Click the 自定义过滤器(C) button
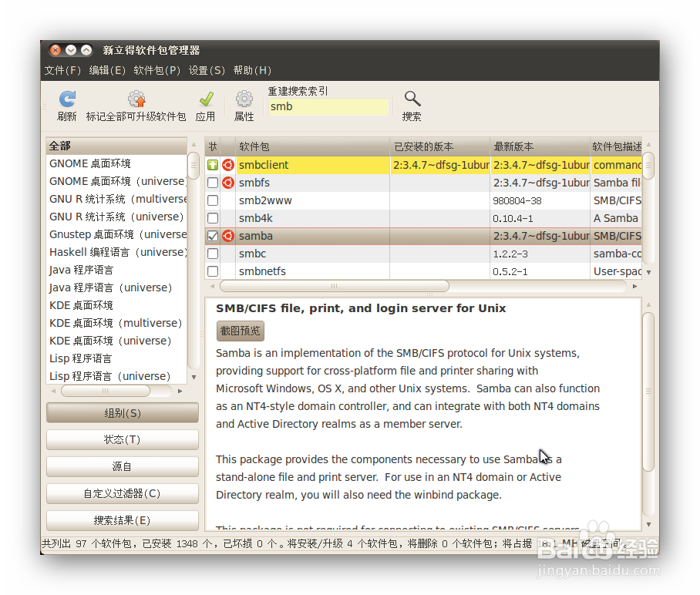The width and height of the screenshot is (700, 595). (122, 494)
